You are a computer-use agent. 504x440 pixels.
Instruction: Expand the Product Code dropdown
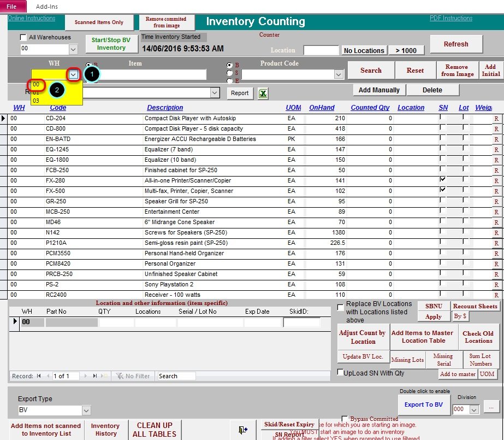click(x=338, y=74)
